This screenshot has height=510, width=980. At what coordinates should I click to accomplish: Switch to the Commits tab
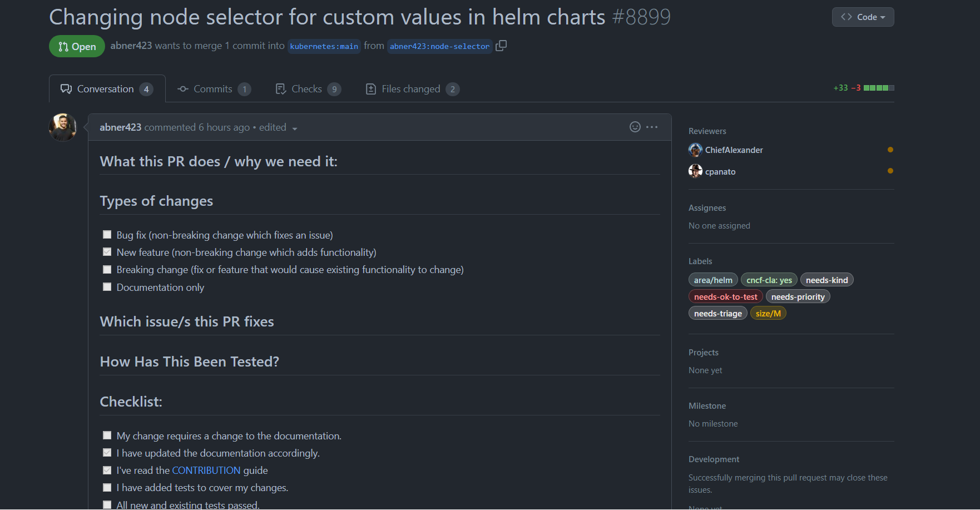point(214,89)
